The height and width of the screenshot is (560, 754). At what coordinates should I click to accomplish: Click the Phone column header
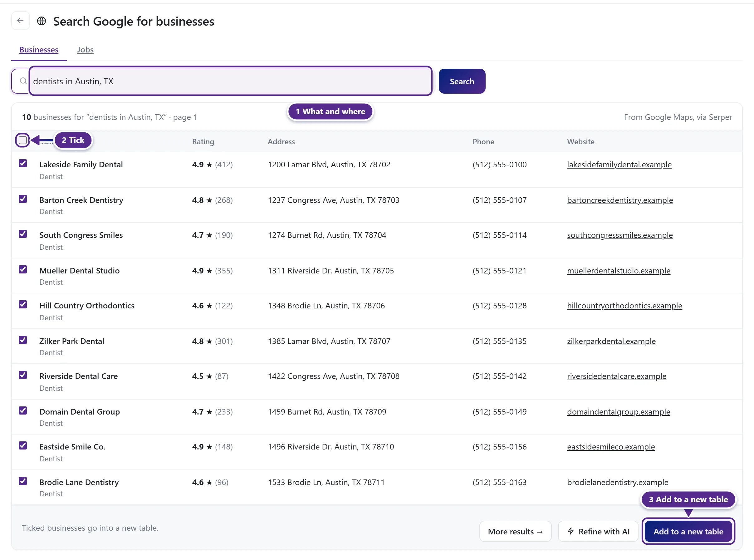(483, 142)
